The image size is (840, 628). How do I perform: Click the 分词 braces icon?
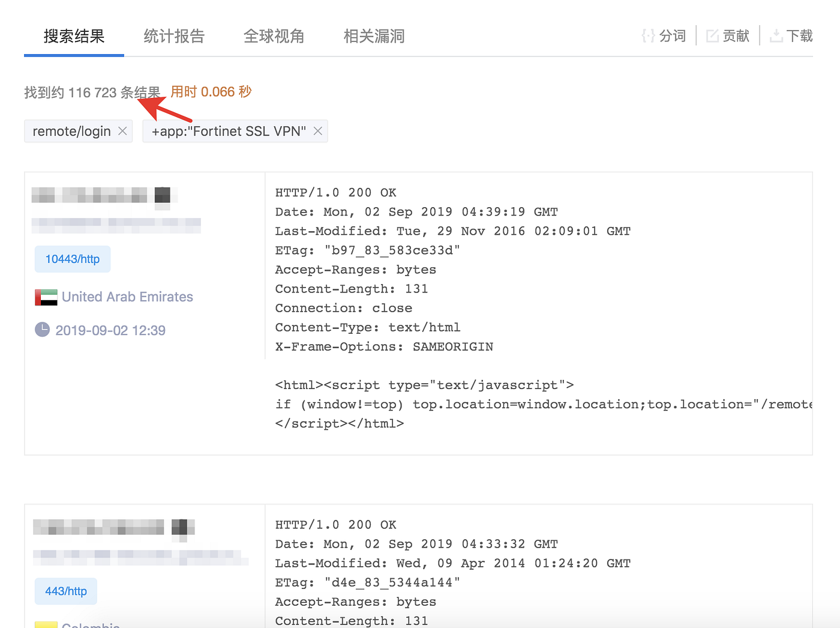(x=648, y=36)
